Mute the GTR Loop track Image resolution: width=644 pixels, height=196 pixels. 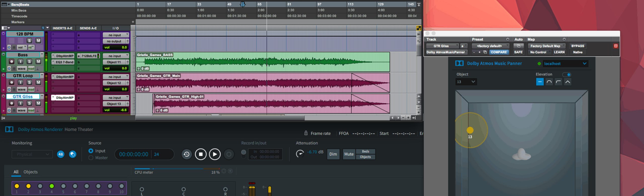coord(38,82)
